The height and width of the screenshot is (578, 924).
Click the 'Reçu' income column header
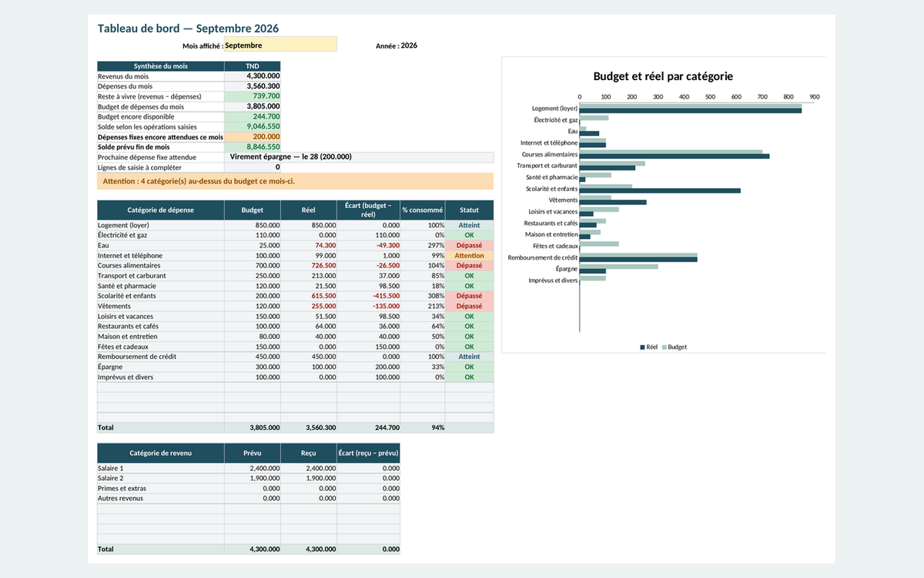click(x=309, y=452)
